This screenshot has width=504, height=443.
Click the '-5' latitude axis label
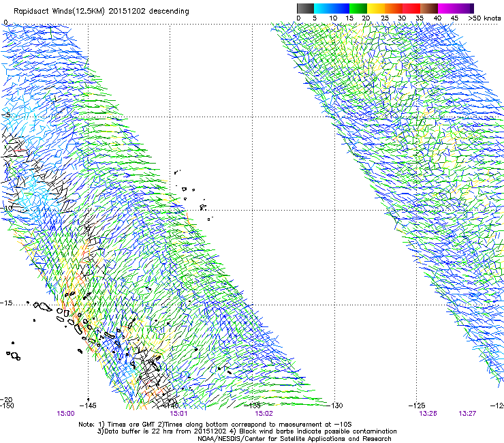coord(5,115)
